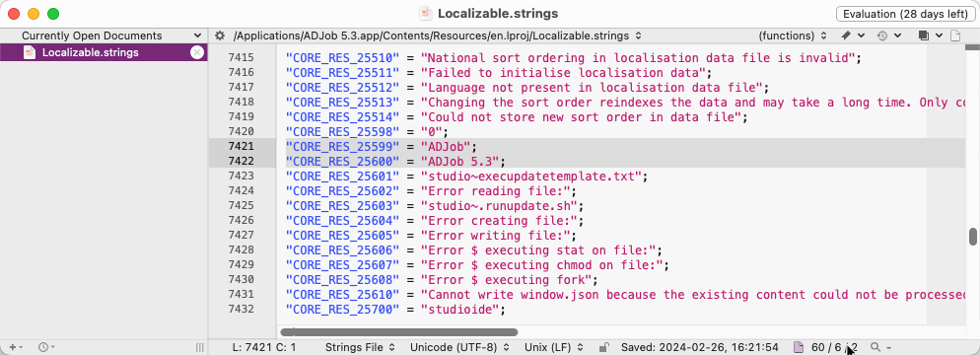Click the gear icon beside the file path
Screen dimensions: 980x355
coord(220,35)
